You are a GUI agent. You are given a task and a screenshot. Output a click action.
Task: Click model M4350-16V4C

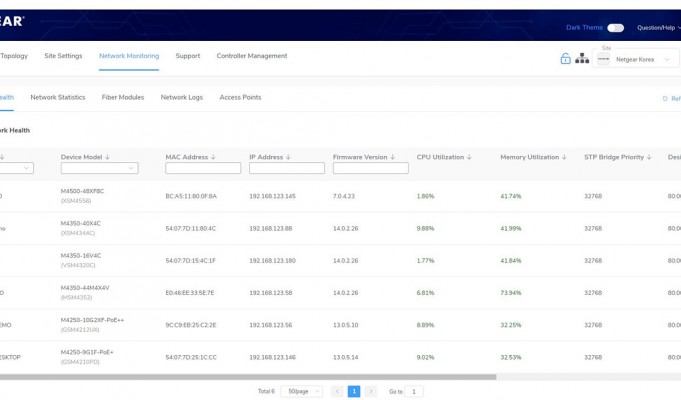(x=81, y=255)
